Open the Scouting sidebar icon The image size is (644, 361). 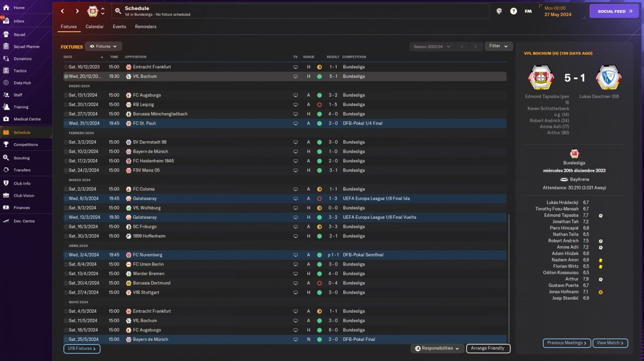pos(6,158)
